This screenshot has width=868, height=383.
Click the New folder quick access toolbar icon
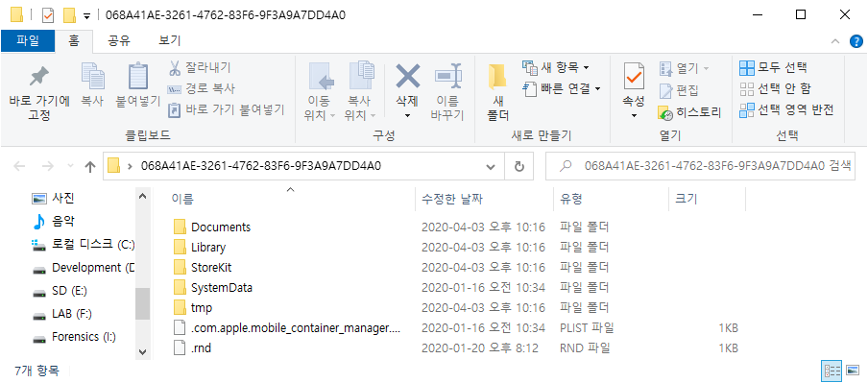[x=69, y=15]
